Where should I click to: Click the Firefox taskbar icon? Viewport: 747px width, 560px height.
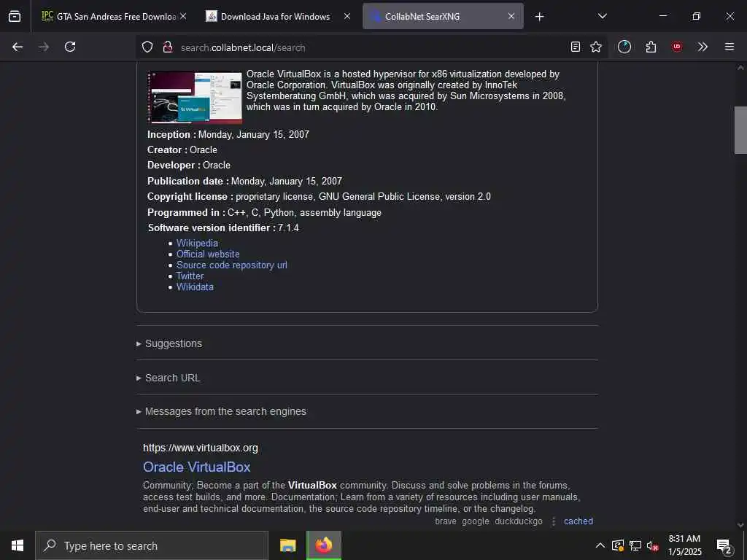point(323,545)
